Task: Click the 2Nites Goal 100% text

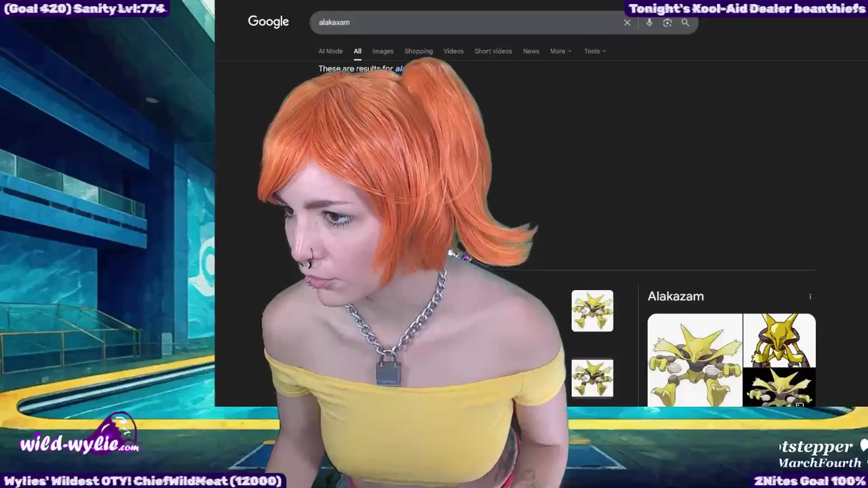Action: pyautogui.click(x=809, y=481)
